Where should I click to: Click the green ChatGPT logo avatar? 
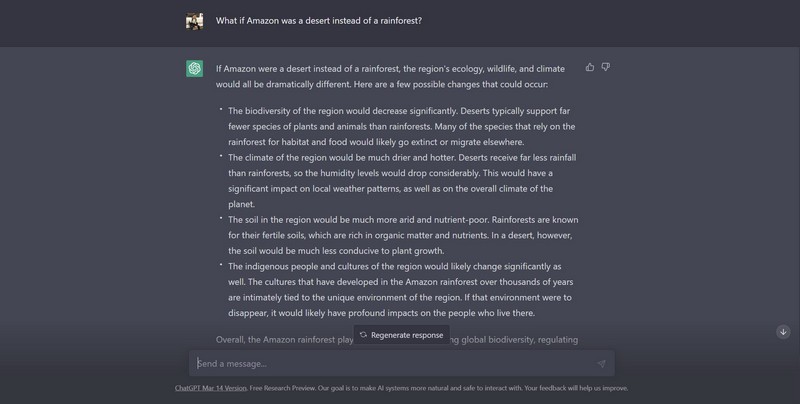point(195,69)
